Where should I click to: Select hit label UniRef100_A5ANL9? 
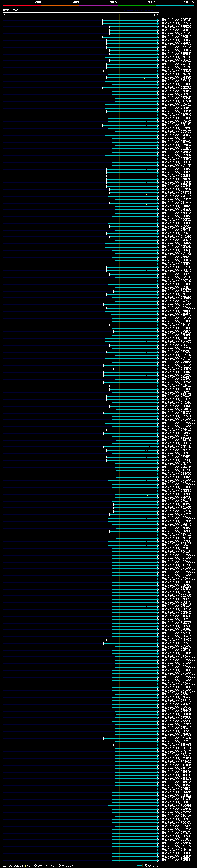[x=177, y=409]
